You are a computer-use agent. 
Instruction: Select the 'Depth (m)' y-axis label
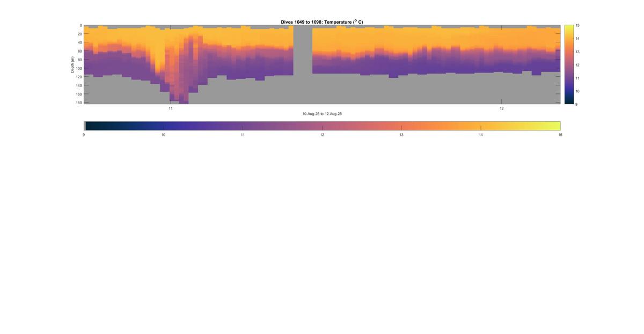click(72, 64)
